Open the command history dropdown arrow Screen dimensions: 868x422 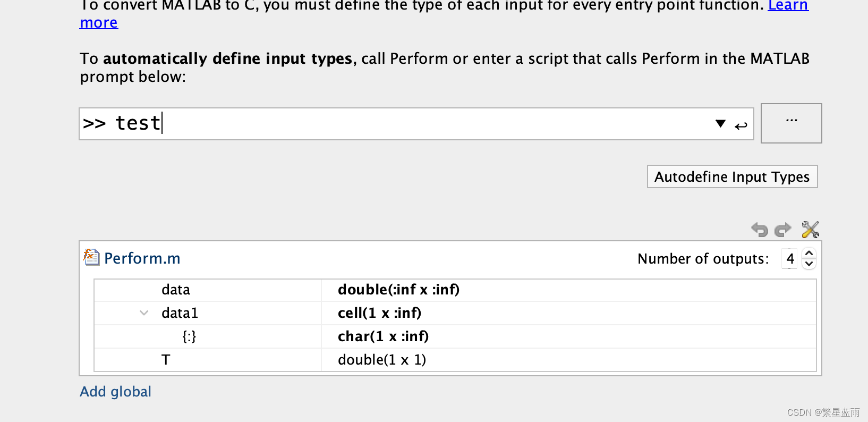click(720, 124)
